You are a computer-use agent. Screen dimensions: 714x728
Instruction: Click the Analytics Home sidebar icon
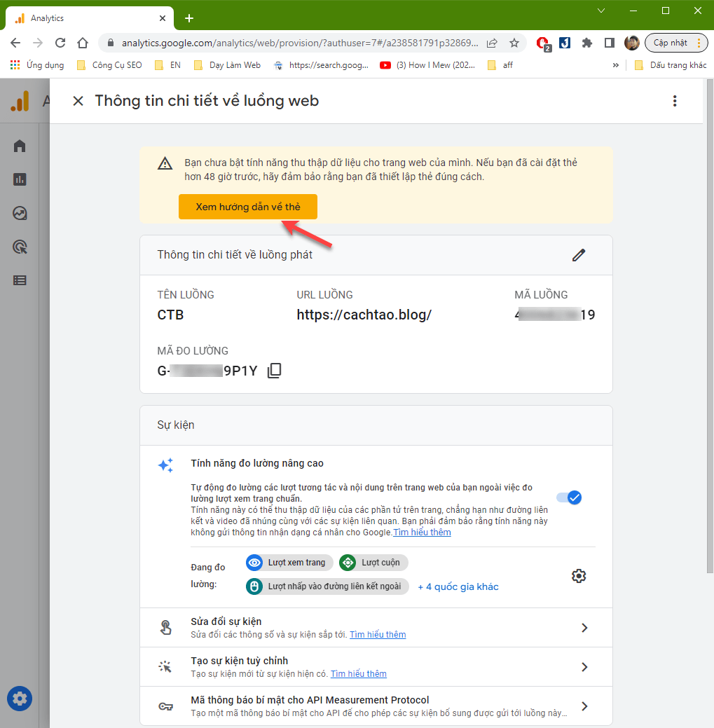coord(20,146)
